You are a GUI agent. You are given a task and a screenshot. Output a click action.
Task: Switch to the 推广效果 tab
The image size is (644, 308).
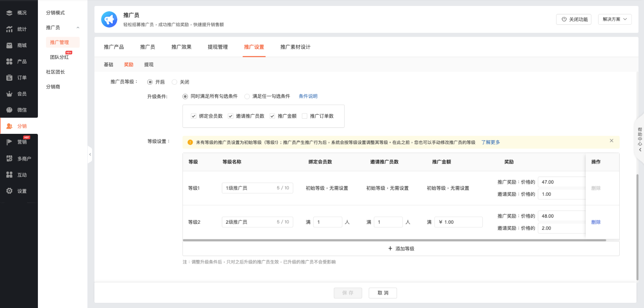[181, 47]
